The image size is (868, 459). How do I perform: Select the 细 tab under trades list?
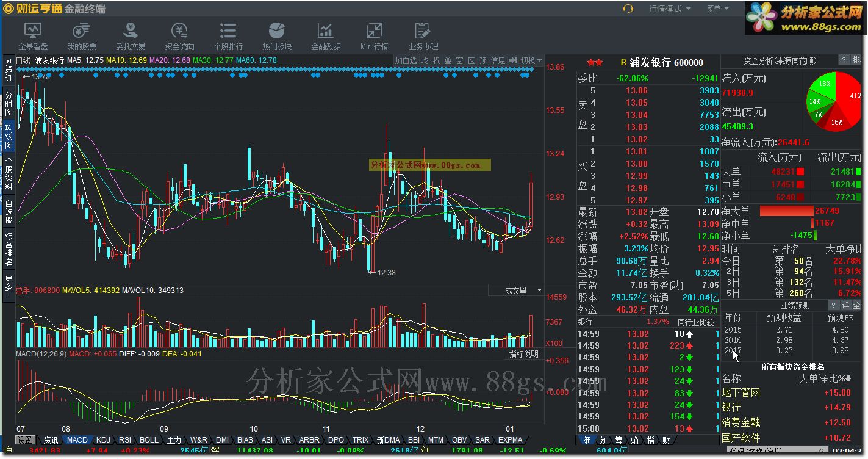coord(587,439)
